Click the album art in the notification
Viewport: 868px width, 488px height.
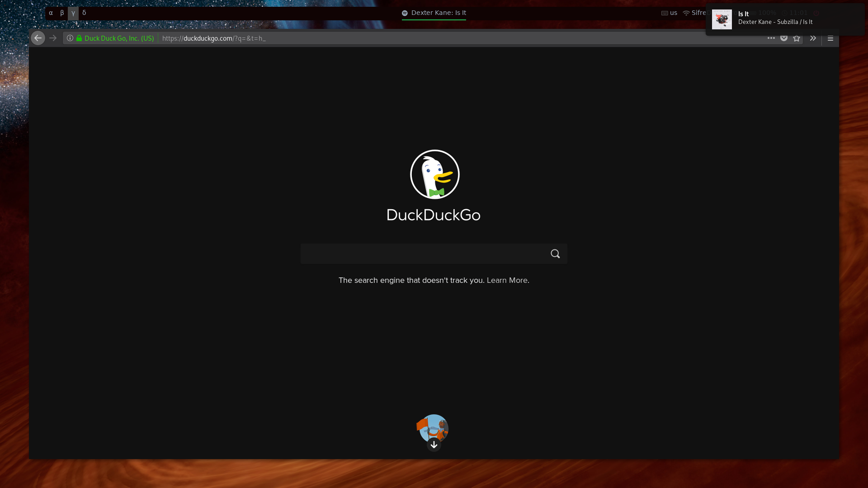722,19
